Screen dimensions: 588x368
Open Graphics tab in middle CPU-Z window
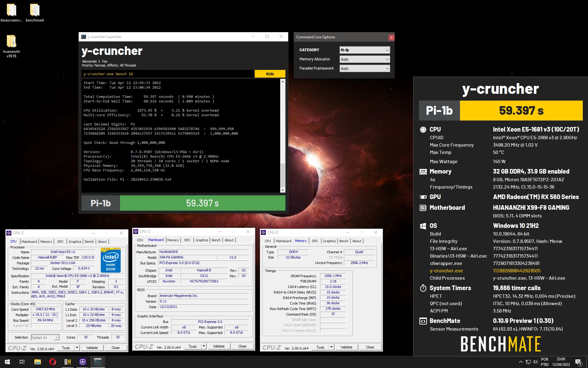[x=202, y=240]
